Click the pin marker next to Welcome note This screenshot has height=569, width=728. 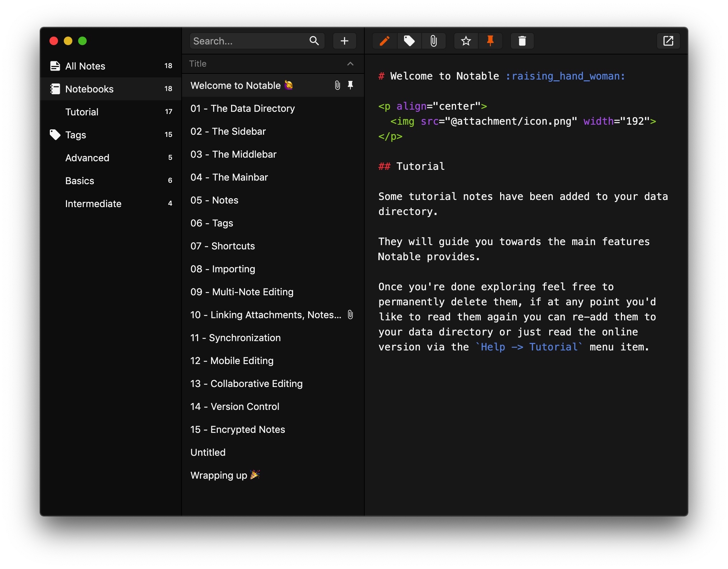pyautogui.click(x=350, y=85)
